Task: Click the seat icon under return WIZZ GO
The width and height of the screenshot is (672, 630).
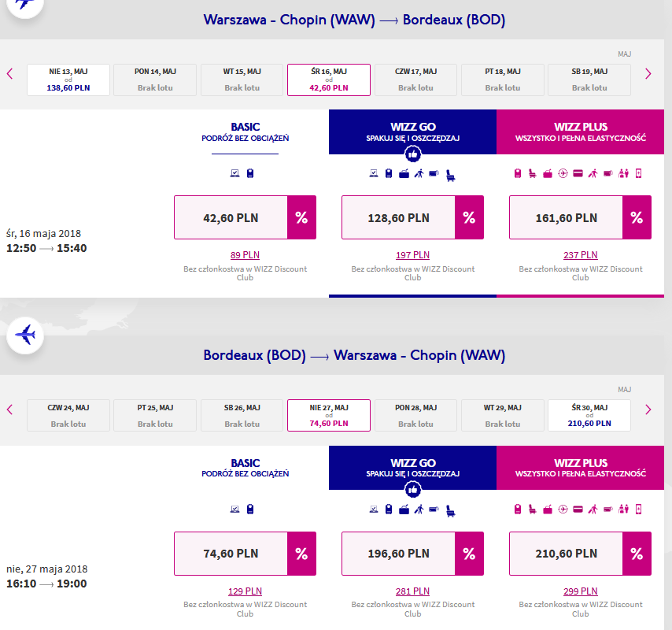Action: click(450, 510)
